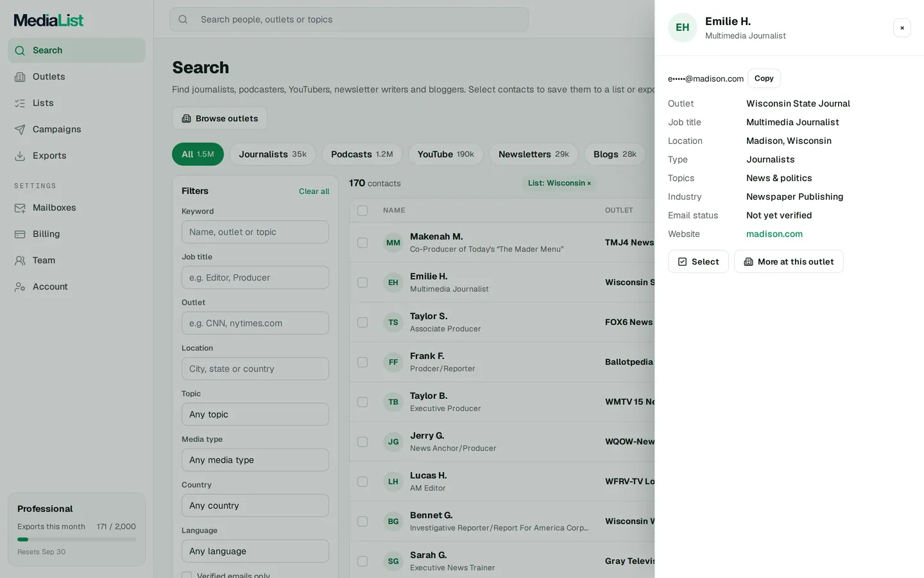Click the exports usage progress bar

[x=76, y=539]
